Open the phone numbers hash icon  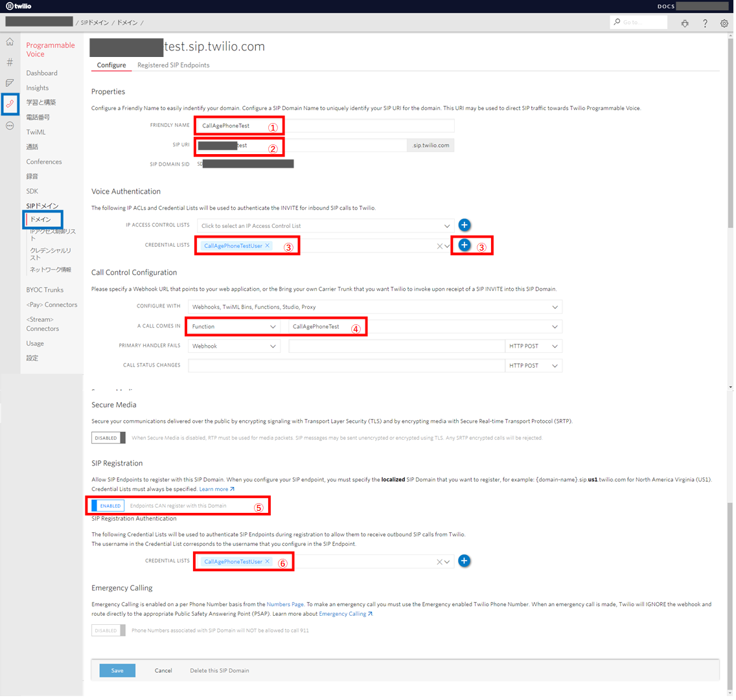click(10, 62)
